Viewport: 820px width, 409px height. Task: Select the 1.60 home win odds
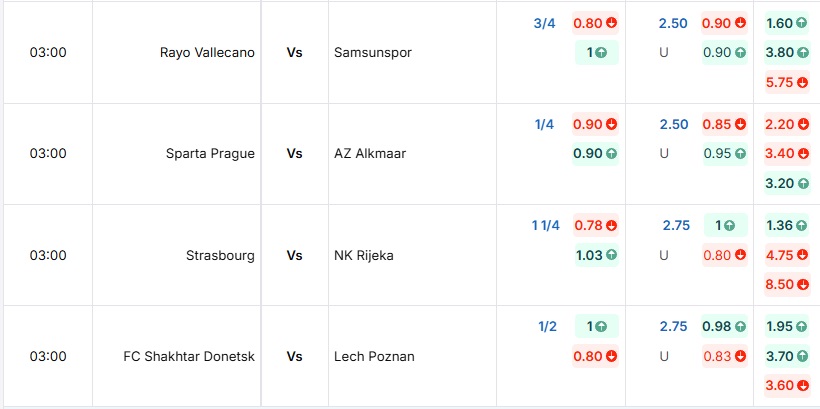coord(779,23)
